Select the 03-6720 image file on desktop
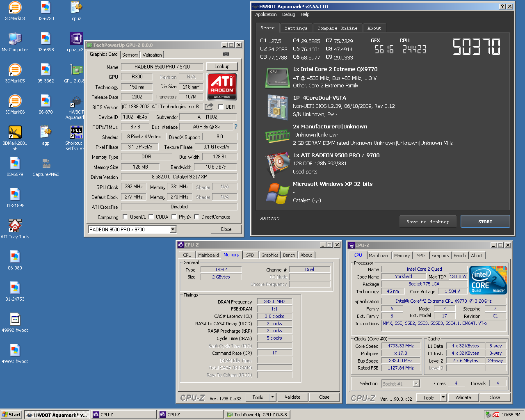This screenshot has height=420, width=525. (x=46, y=11)
